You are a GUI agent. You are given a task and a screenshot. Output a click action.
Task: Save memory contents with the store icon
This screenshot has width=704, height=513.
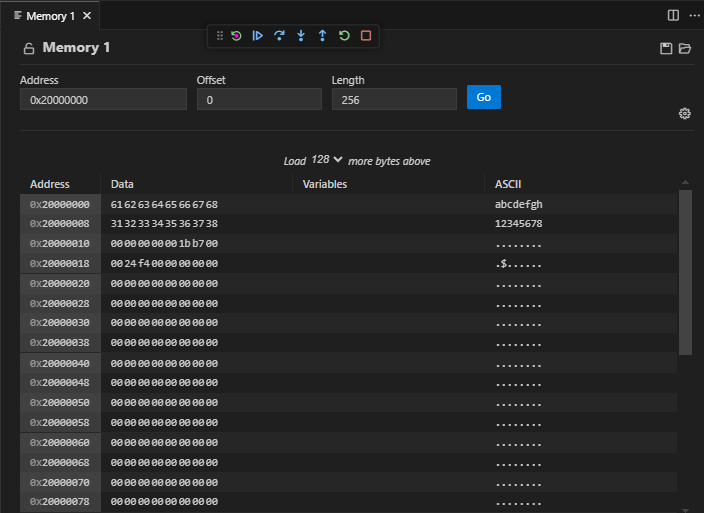(666, 48)
